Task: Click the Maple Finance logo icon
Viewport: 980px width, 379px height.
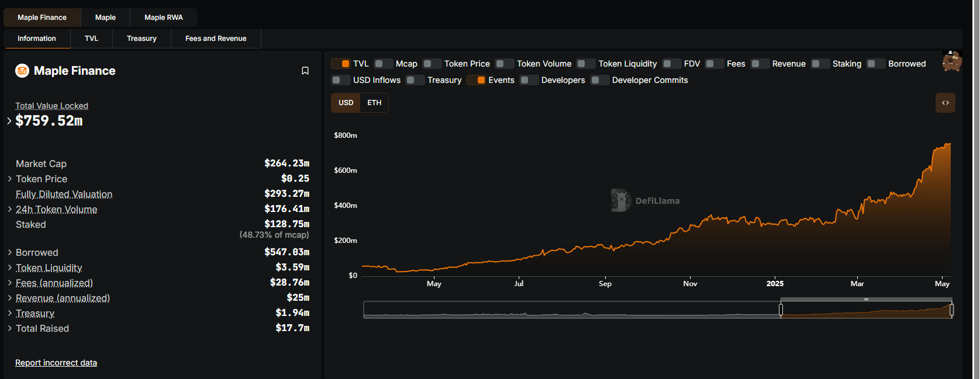Action: point(22,71)
